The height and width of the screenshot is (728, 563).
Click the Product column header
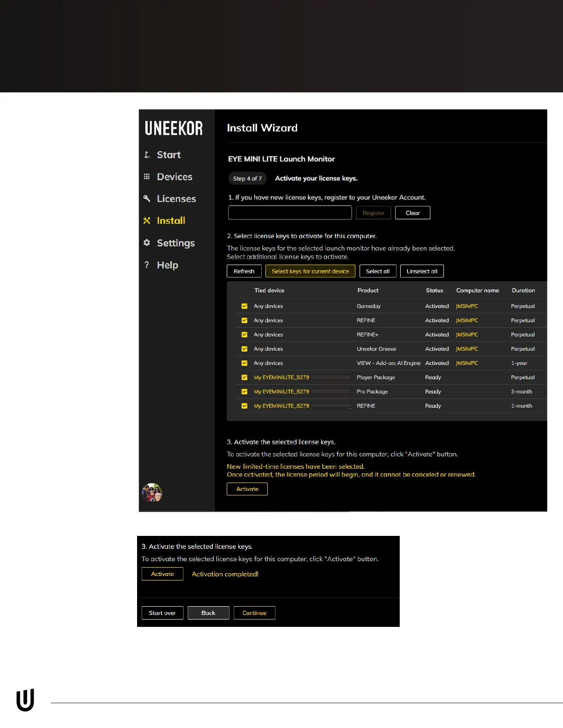point(368,290)
